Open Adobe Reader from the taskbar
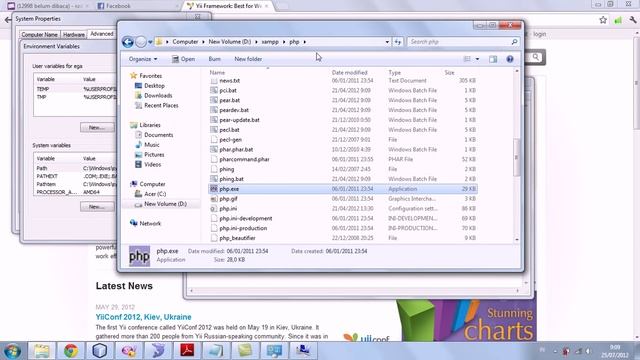Viewport: 640px width, 360px height. [187, 351]
